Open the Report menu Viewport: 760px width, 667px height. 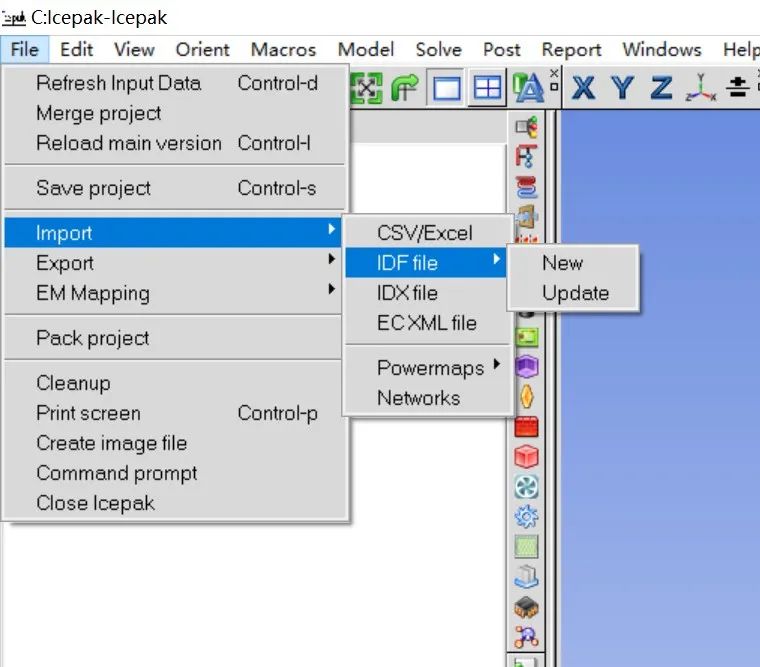point(571,49)
